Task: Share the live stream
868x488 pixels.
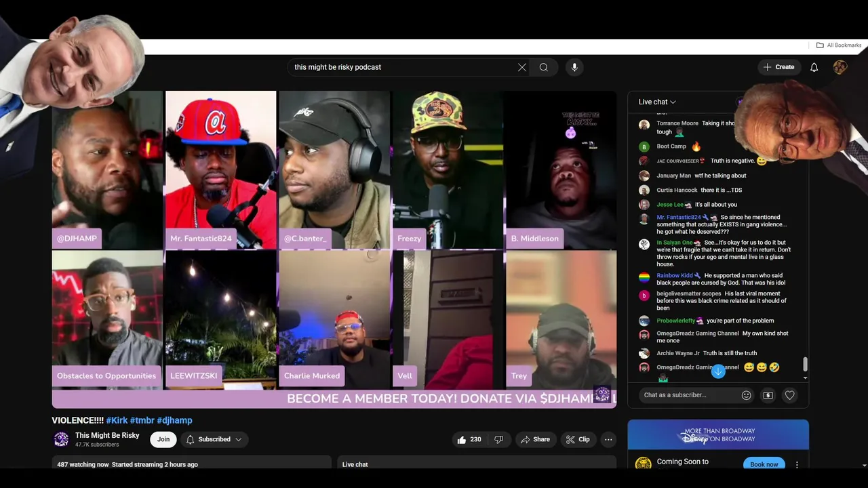Action: point(535,439)
